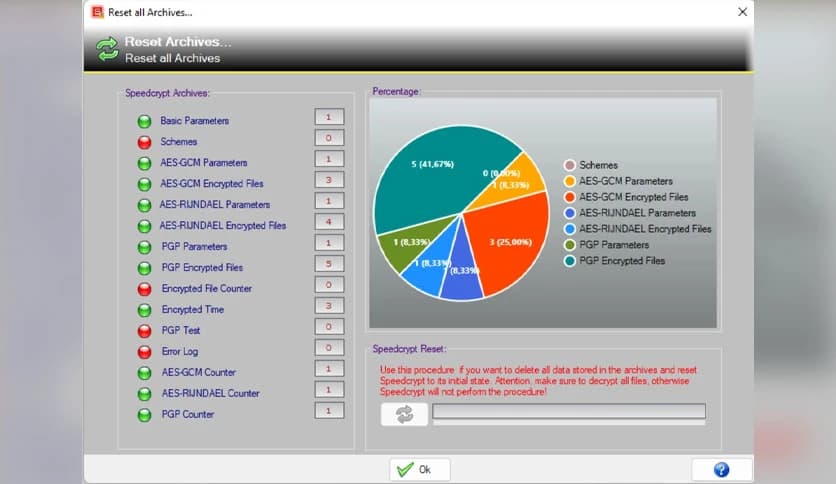Click the AES-RIJNDAEL Encrypted Files count field

329,222
